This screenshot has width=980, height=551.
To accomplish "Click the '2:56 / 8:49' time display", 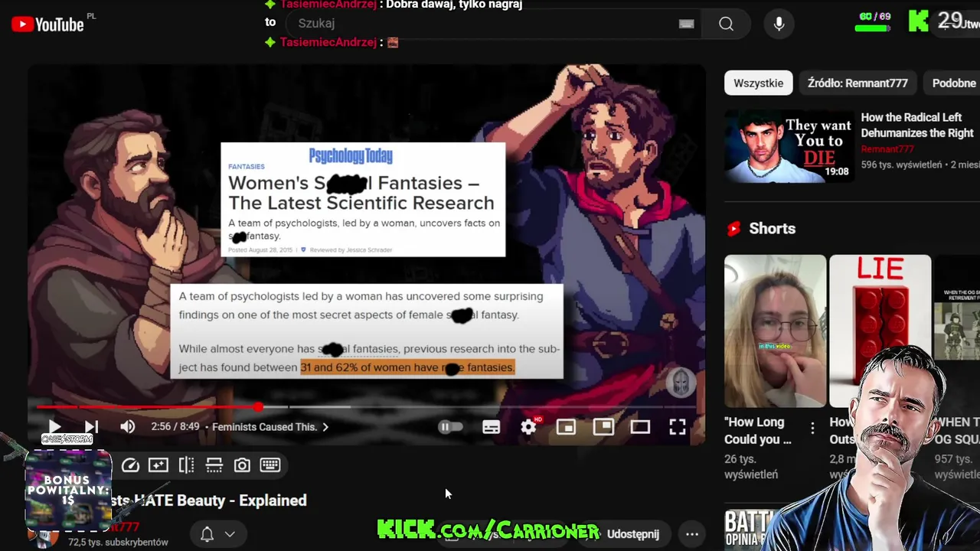I will pos(175,427).
